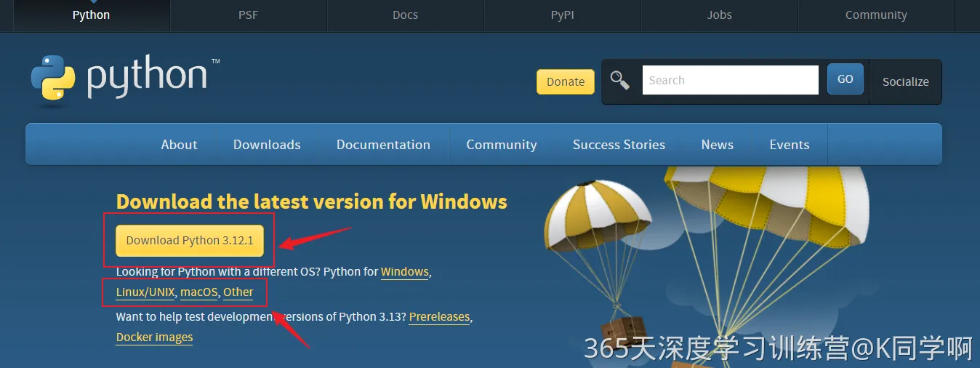Screen dimensions: 980x368
Task: Follow the Linux/UNIX download link
Action: pyautogui.click(x=145, y=292)
